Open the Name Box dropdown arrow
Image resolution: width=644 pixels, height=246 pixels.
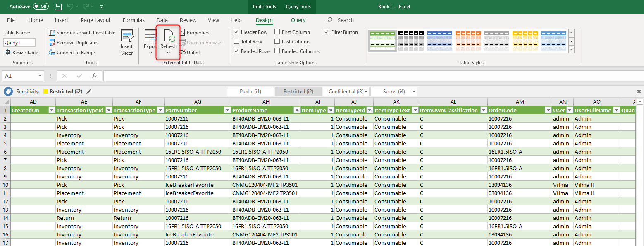pyautogui.click(x=40, y=76)
